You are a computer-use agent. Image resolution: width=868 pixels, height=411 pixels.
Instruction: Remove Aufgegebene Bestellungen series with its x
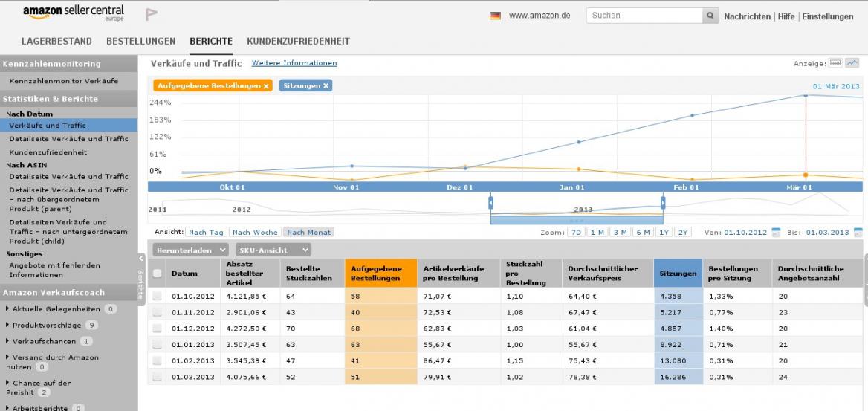click(x=266, y=86)
